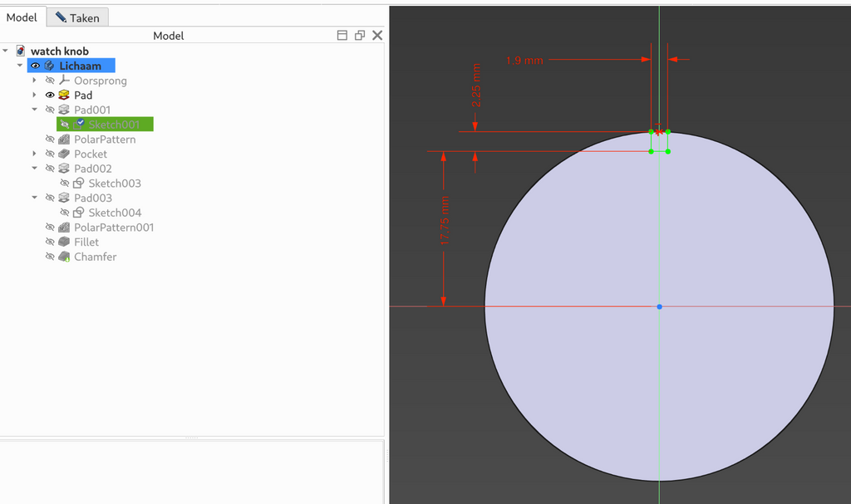Select the Sketch004 tree item
Viewport: 851px width, 504px height.
(115, 213)
